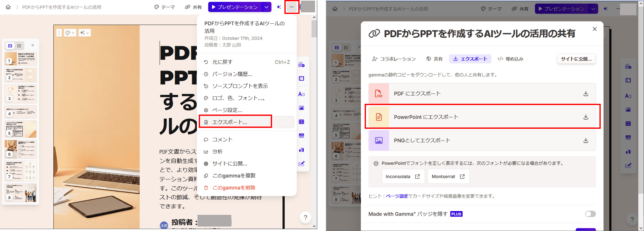
Task: Click the home icon in the left window
Action: [x=8, y=7]
